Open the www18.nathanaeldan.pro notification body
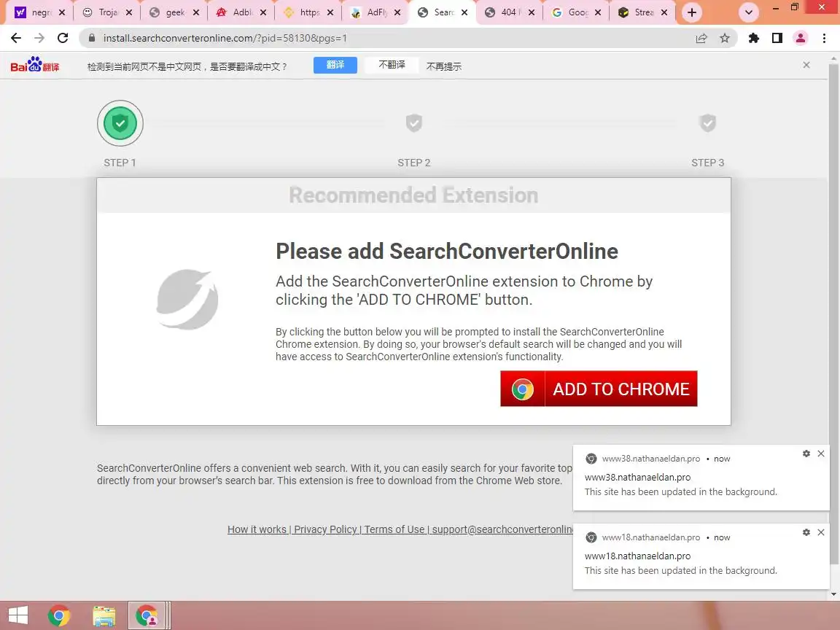The width and height of the screenshot is (840, 630). pyautogui.click(x=701, y=556)
